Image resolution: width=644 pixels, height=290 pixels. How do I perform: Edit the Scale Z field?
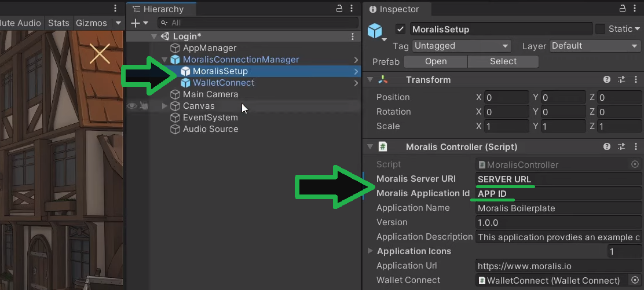coord(620,127)
